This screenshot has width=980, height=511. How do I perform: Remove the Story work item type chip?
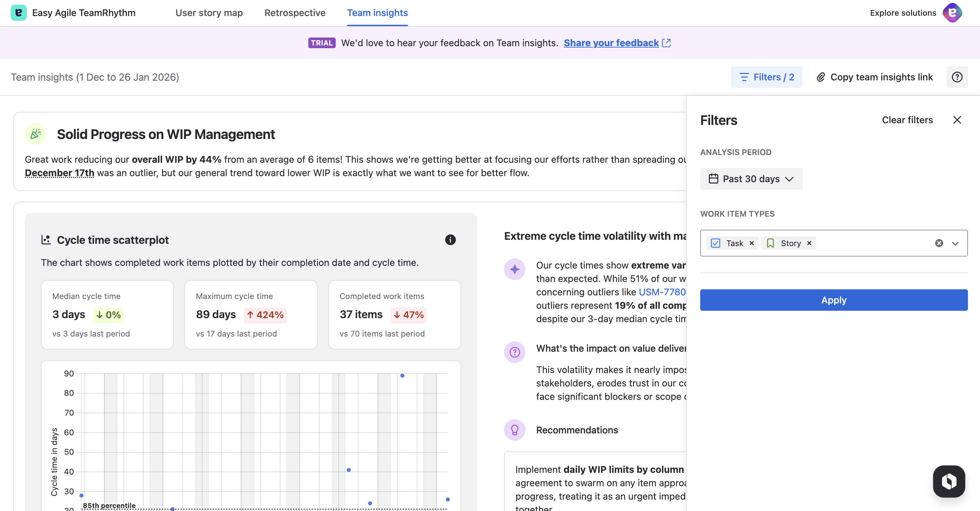[x=809, y=243]
